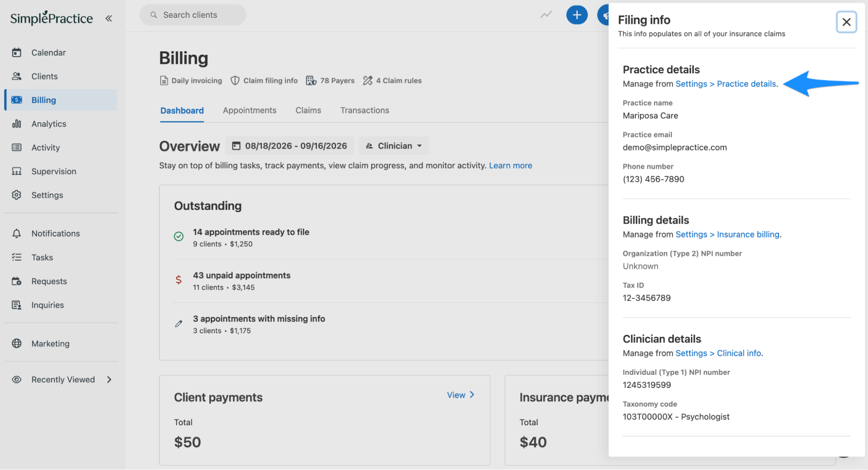Open the 78 Payers list
This screenshot has height=470, width=868.
click(x=330, y=81)
